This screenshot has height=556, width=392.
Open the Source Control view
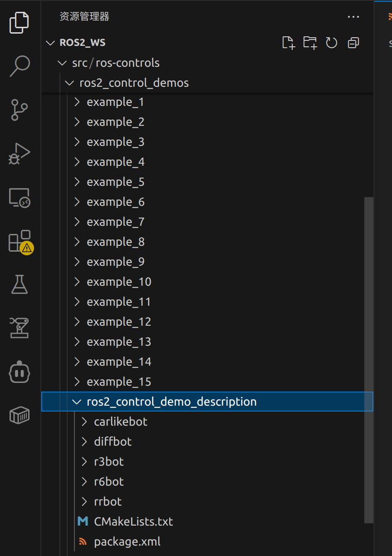click(20, 110)
